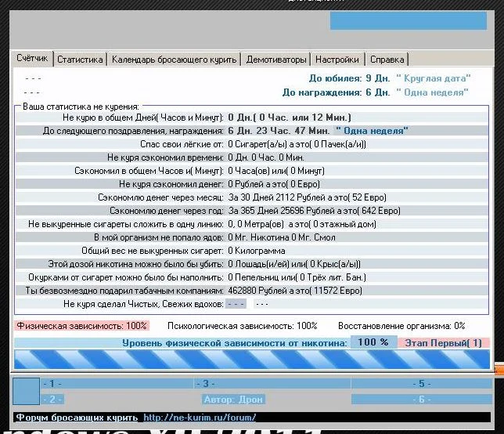Click the Автор: Дрон label
The height and width of the screenshot is (434, 504).
tap(234, 400)
